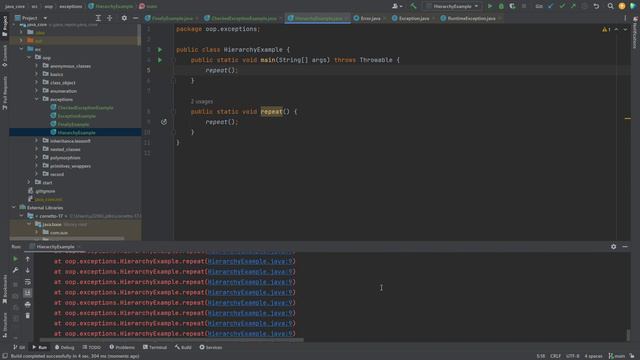Toggle the Project sidebar tool button
Viewport: 640px width, 360px height.
pos(4,27)
